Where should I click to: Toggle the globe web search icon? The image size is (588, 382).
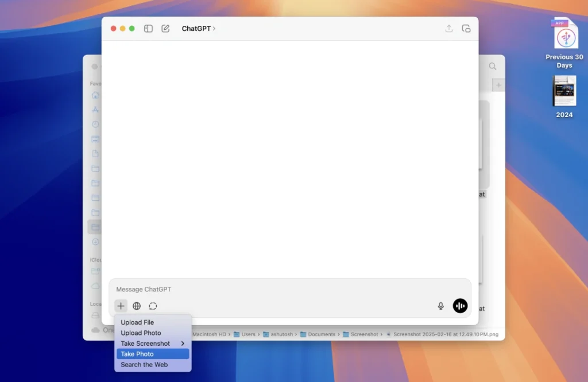click(x=137, y=306)
